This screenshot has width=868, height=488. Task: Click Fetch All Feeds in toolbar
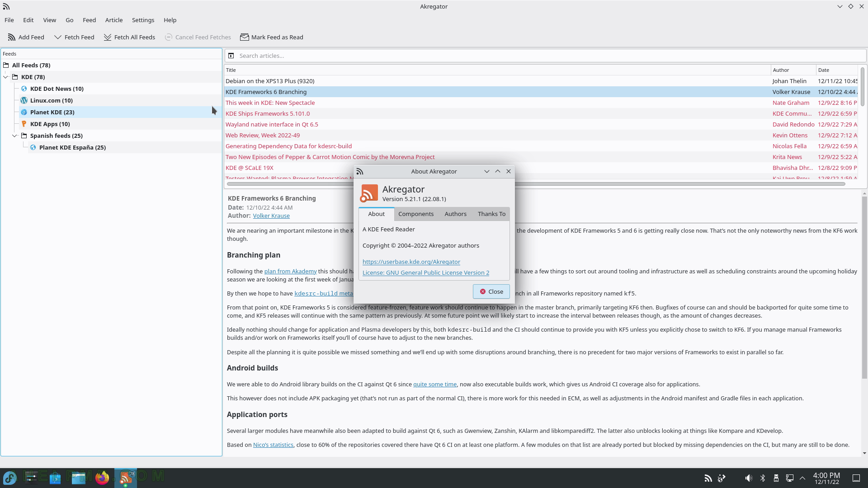pos(129,37)
